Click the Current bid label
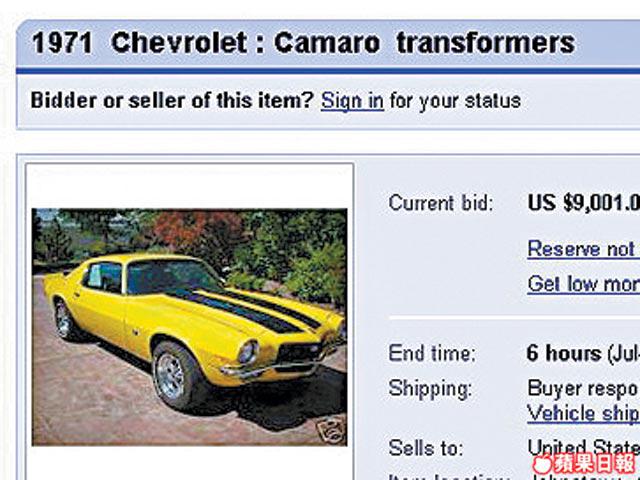The width and height of the screenshot is (640, 480). click(x=441, y=203)
